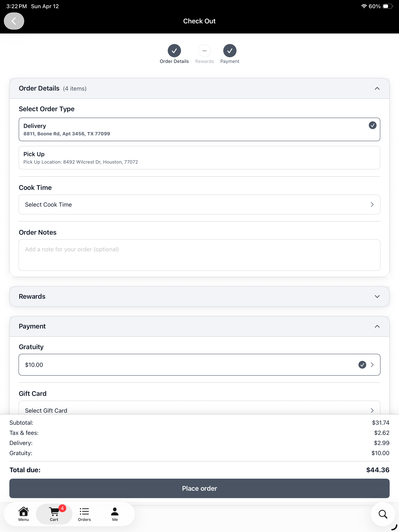The height and width of the screenshot is (532, 399).
Task: Tap the back arrow button
Action: 14,21
